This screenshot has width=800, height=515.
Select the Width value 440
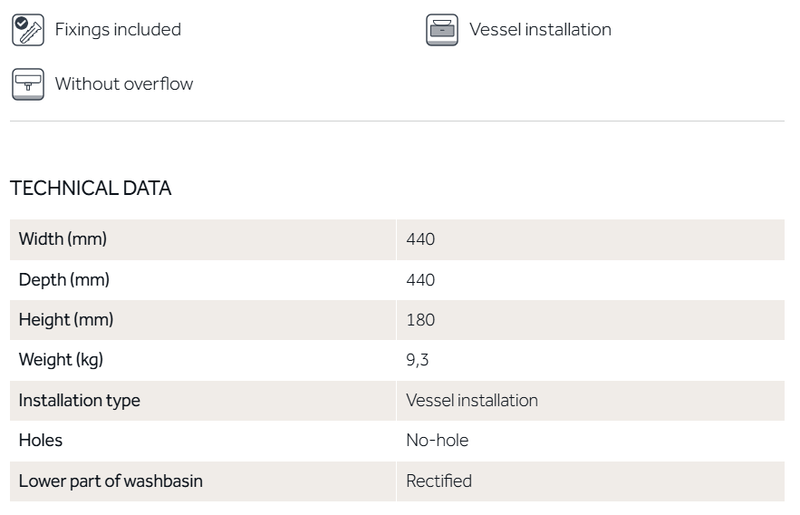click(421, 240)
